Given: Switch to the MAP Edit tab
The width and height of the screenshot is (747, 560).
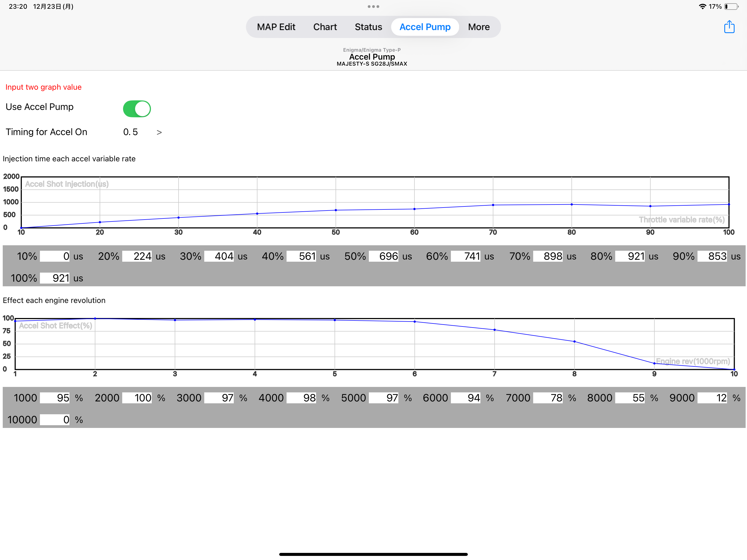Looking at the screenshot, I should (276, 27).
